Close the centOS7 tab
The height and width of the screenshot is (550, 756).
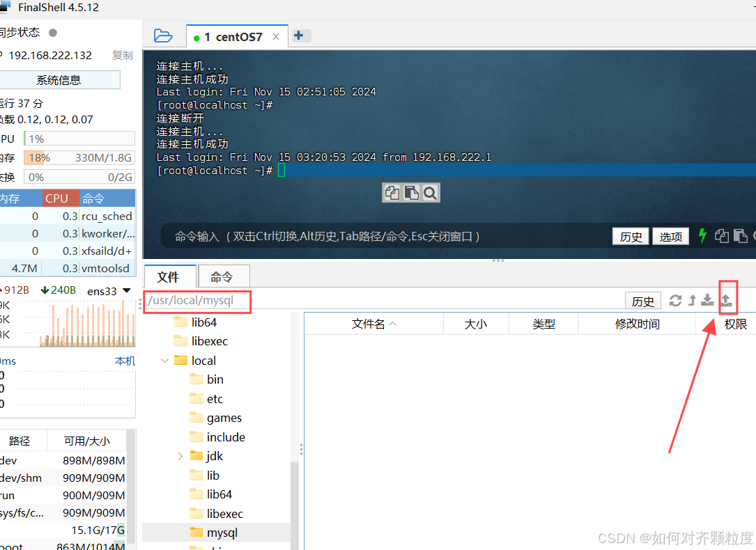(276, 37)
